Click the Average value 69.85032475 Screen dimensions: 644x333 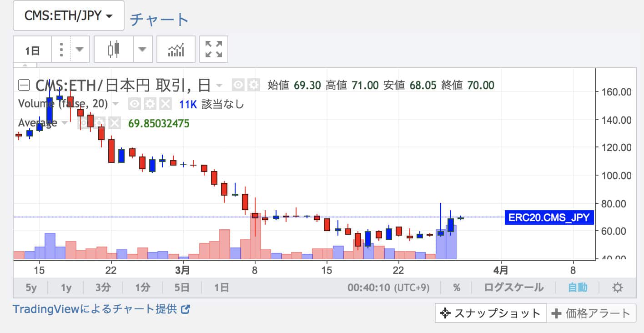click(159, 123)
